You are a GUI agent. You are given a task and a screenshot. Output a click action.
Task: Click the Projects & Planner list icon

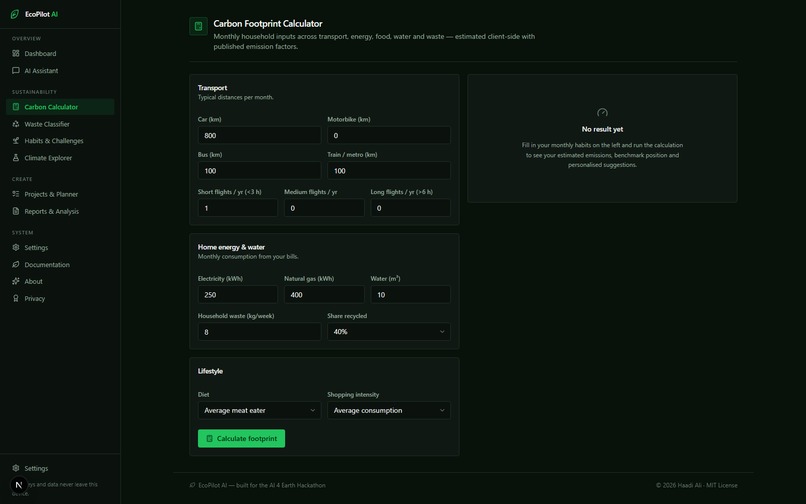pyautogui.click(x=16, y=194)
